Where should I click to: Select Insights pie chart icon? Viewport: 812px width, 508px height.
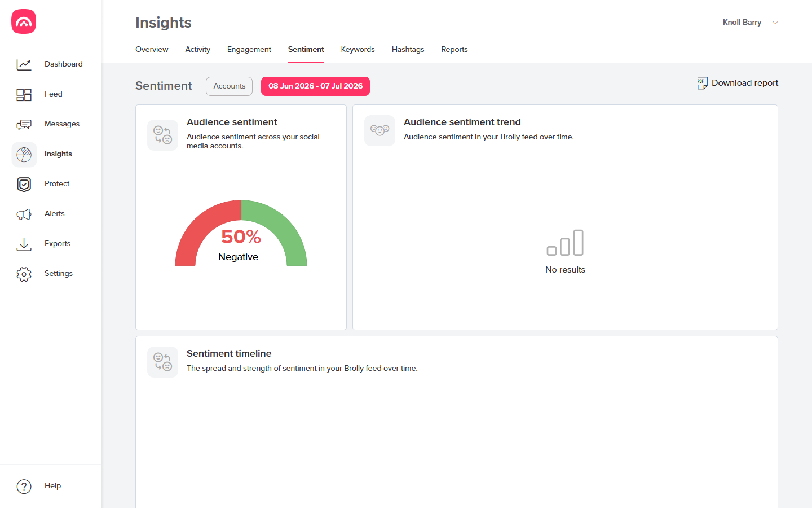pos(24,154)
